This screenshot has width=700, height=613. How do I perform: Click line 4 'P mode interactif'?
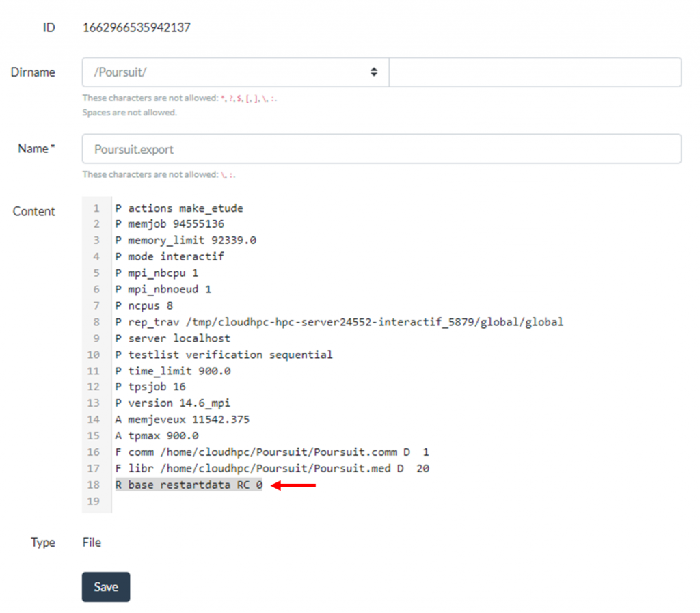coord(170,256)
